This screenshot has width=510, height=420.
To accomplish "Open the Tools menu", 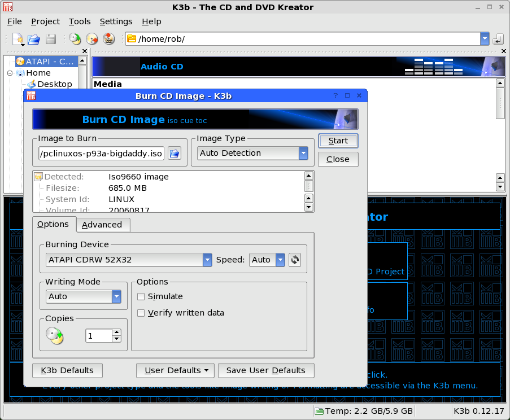I will pos(80,21).
